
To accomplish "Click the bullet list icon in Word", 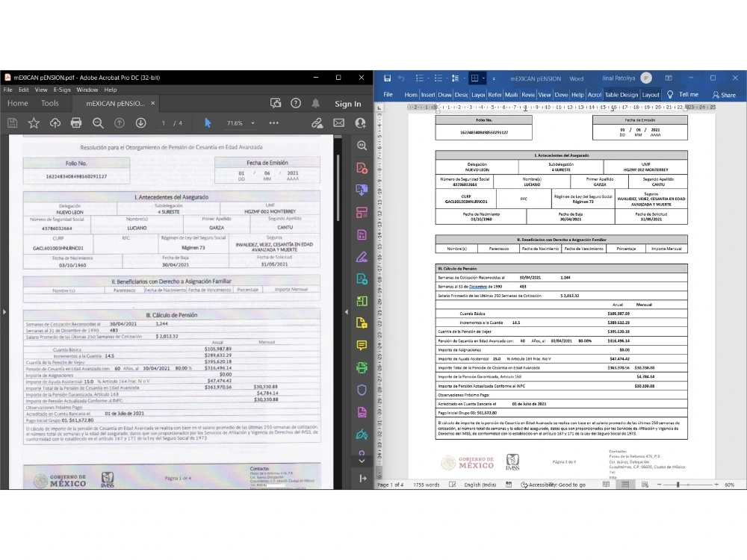I will (438, 78).
